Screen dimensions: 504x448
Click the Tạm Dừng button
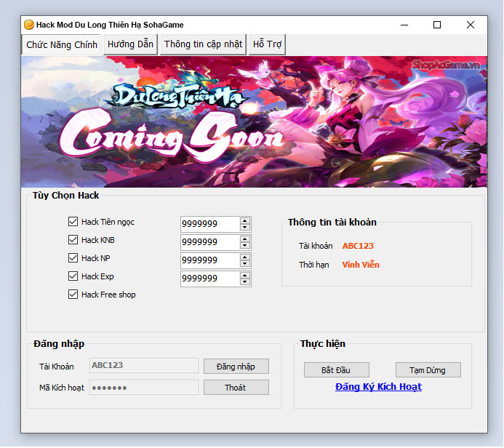tap(428, 370)
